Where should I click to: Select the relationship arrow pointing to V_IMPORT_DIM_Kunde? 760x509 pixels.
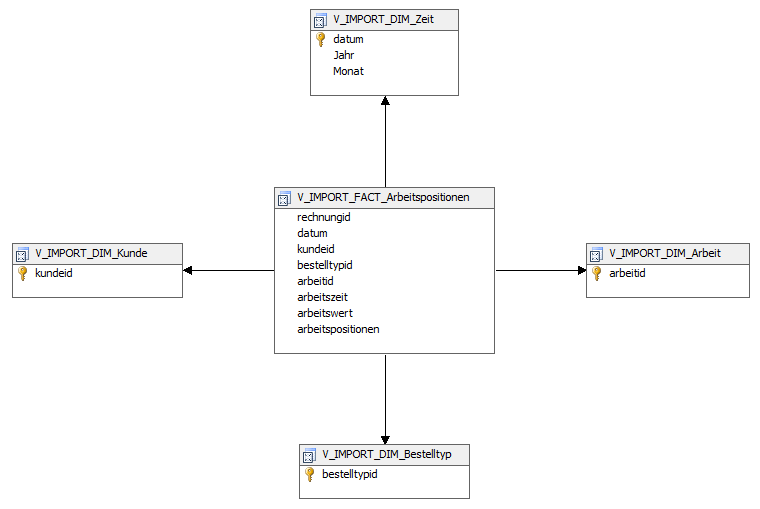(228, 270)
